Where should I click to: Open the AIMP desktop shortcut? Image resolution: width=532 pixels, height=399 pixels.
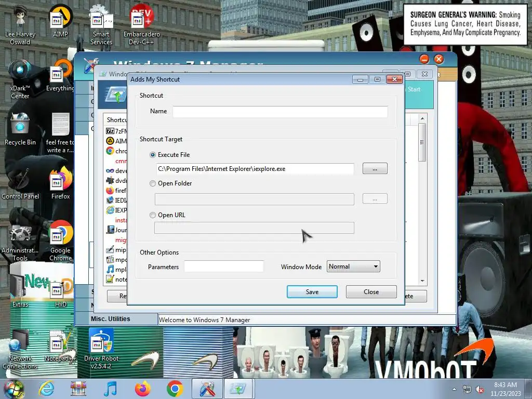point(60,22)
